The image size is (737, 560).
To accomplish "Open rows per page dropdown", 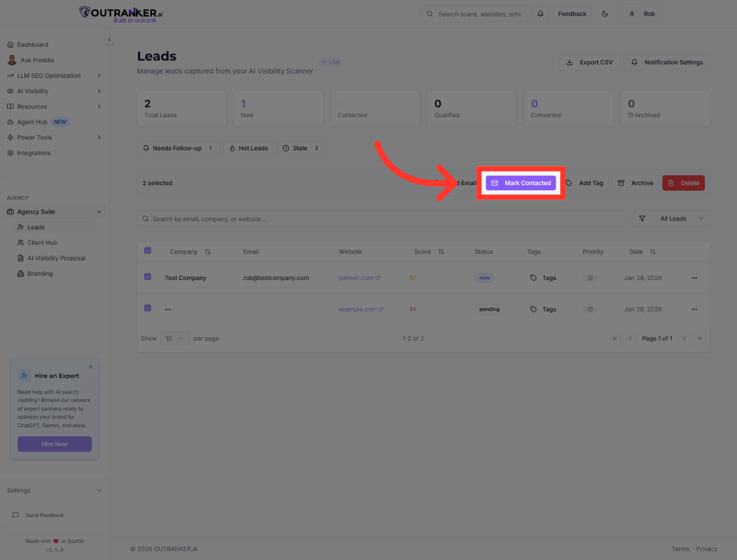I will pyautogui.click(x=175, y=339).
